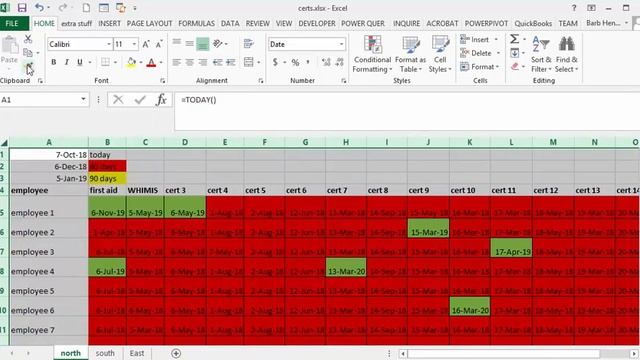Click Accounting dollar format icon
640x360 pixels.
[x=275, y=62]
